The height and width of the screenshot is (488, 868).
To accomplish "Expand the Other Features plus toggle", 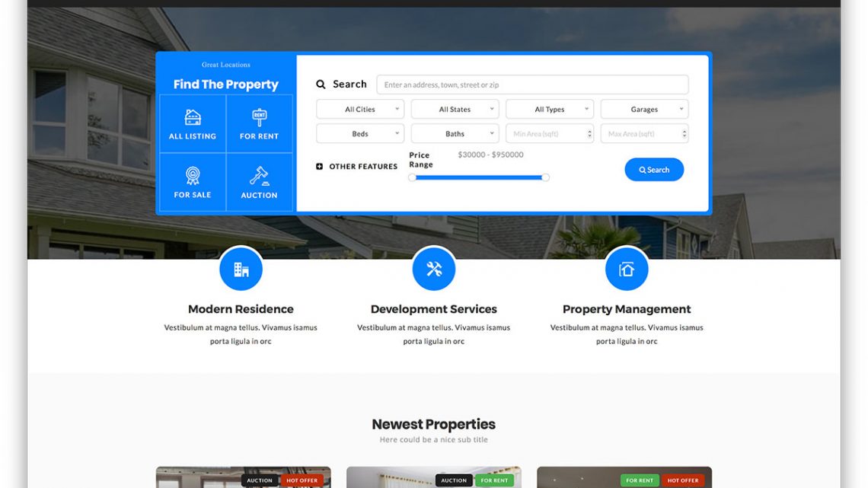I will click(320, 167).
